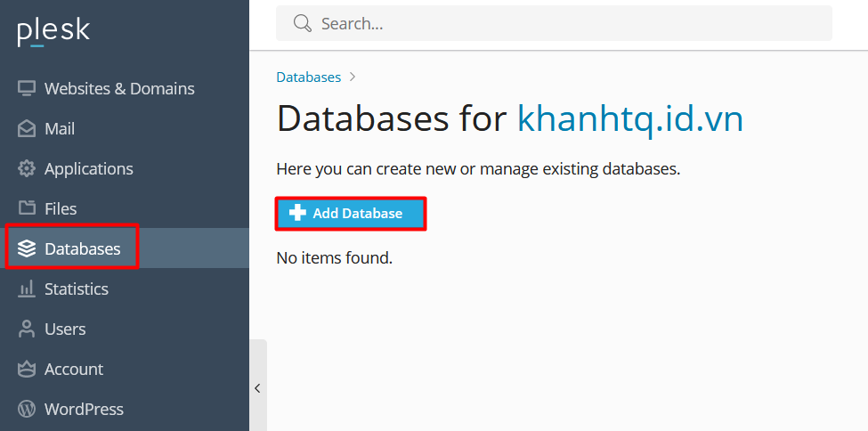This screenshot has height=431, width=868.
Task: Open the Statistics menu item
Action: tap(77, 289)
